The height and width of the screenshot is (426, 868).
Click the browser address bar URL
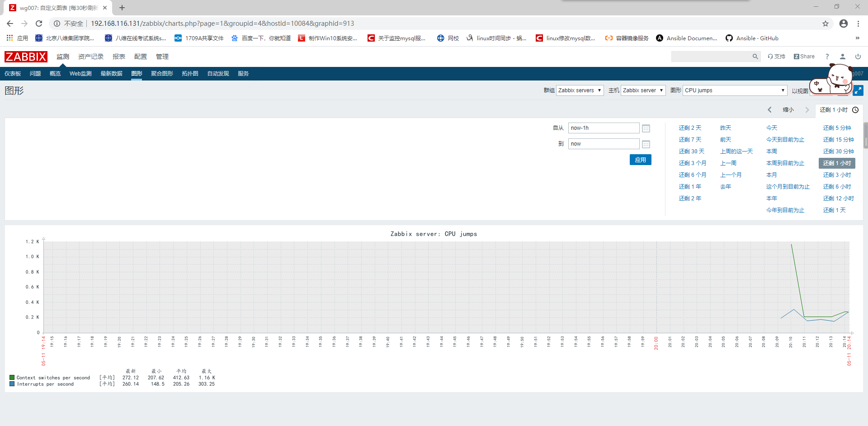pos(222,24)
